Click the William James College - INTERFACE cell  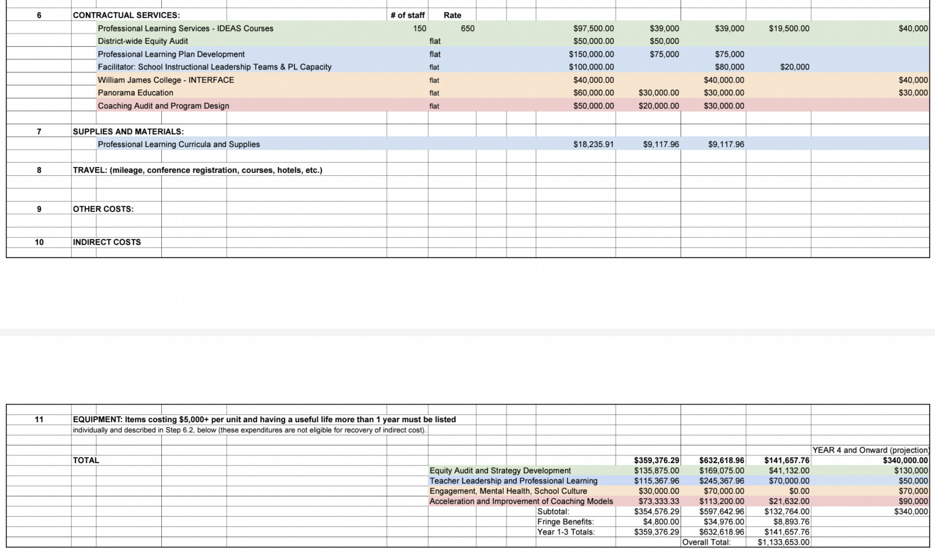[x=165, y=80]
